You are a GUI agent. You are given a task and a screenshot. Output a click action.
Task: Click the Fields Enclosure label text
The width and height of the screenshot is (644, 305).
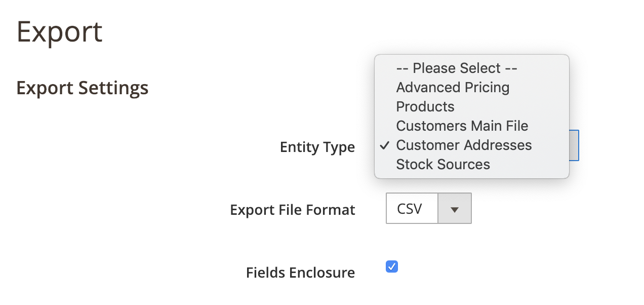(x=300, y=273)
